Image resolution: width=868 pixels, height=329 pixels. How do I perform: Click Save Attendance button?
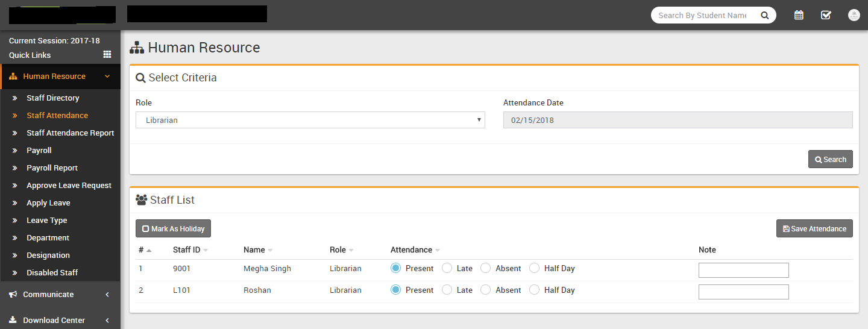(x=814, y=229)
